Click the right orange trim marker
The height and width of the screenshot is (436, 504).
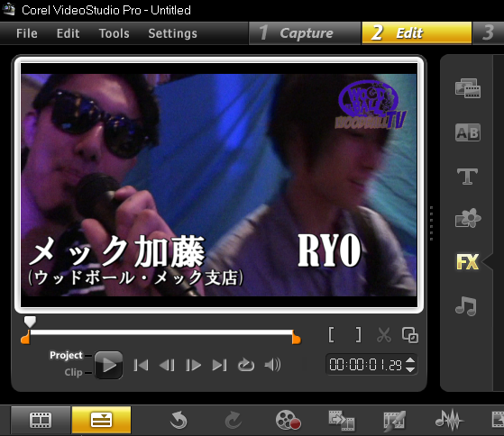point(297,338)
